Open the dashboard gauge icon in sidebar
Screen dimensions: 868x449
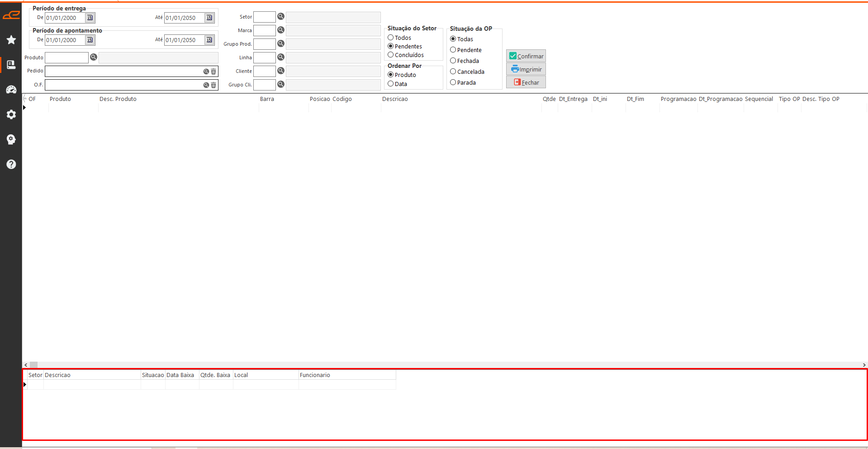[11, 90]
